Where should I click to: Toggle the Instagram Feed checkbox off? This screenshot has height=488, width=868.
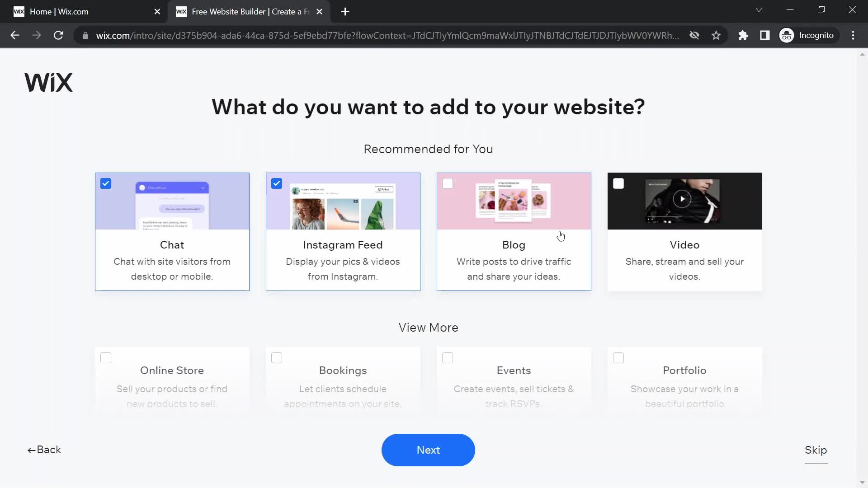pyautogui.click(x=277, y=183)
